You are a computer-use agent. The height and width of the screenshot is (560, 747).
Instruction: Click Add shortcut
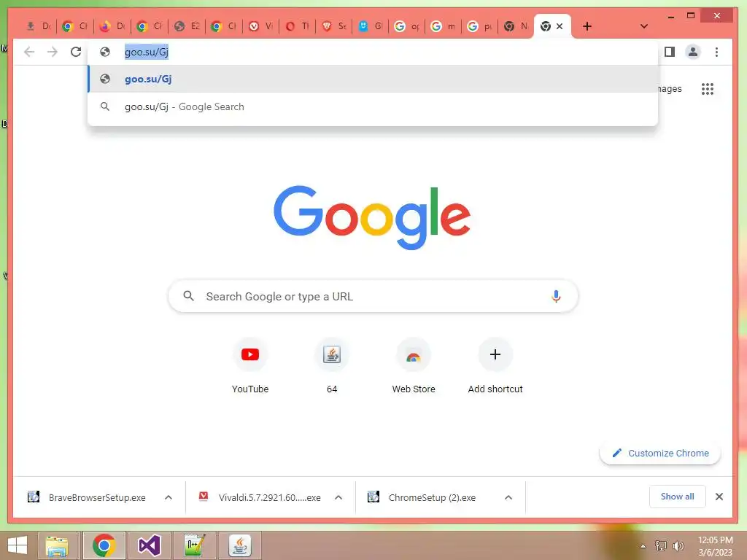pyautogui.click(x=495, y=366)
